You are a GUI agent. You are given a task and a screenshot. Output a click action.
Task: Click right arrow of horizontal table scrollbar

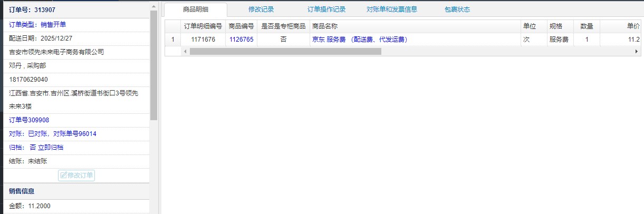[x=637, y=51]
